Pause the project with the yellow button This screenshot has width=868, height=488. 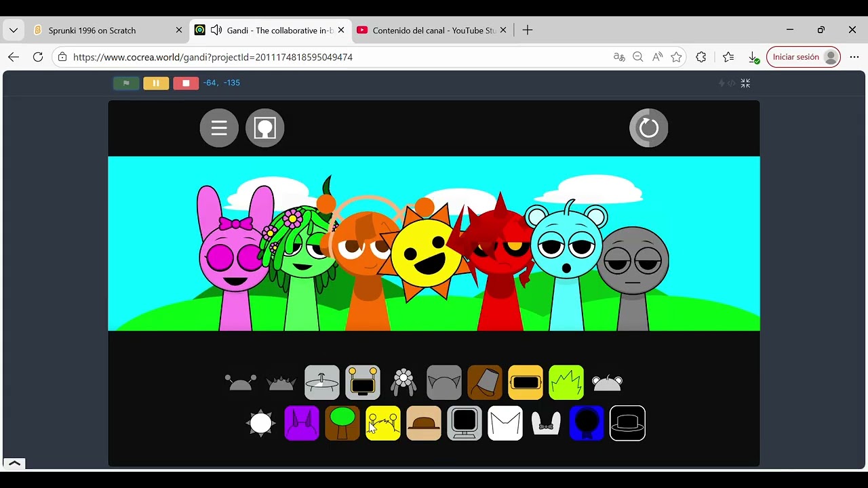(156, 83)
